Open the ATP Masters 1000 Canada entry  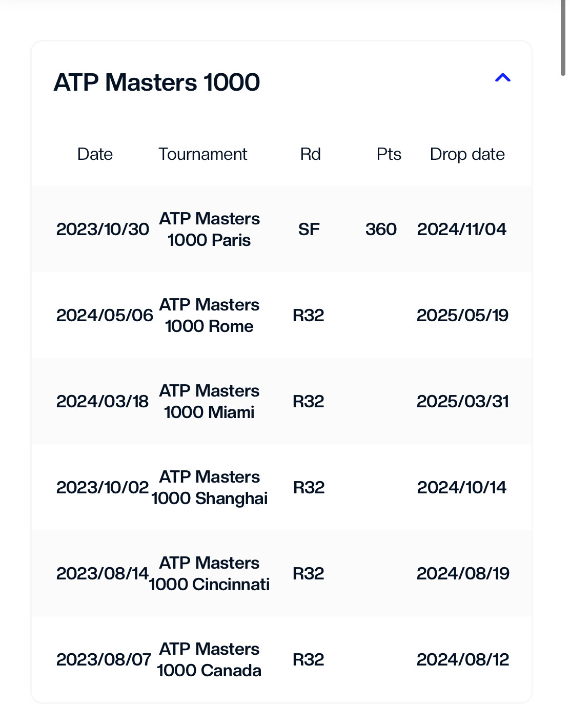pyautogui.click(x=209, y=659)
